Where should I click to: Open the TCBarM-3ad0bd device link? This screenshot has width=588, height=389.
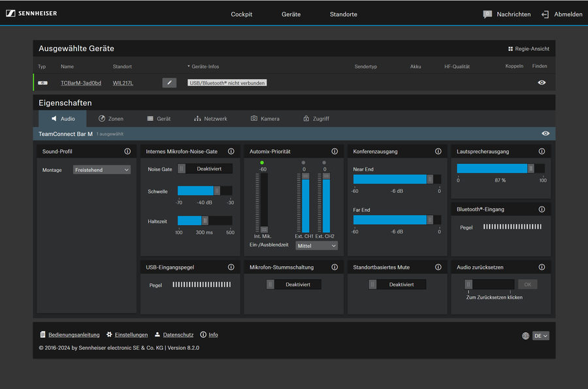pyautogui.click(x=81, y=83)
